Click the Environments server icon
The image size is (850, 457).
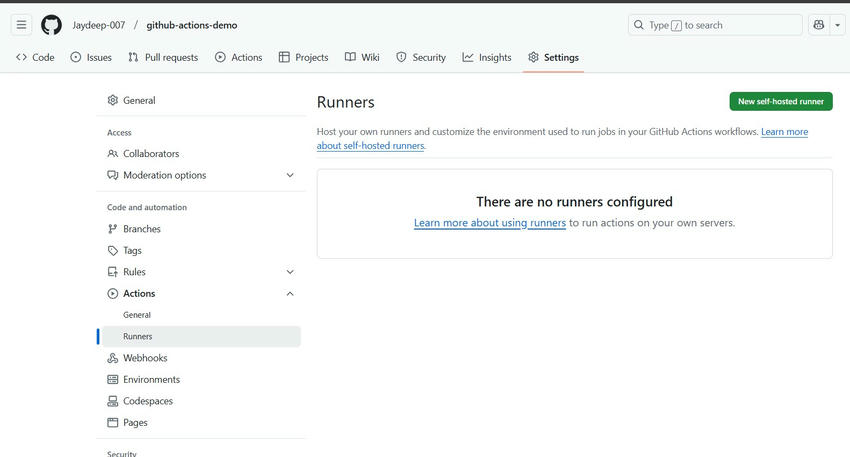pos(112,379)
